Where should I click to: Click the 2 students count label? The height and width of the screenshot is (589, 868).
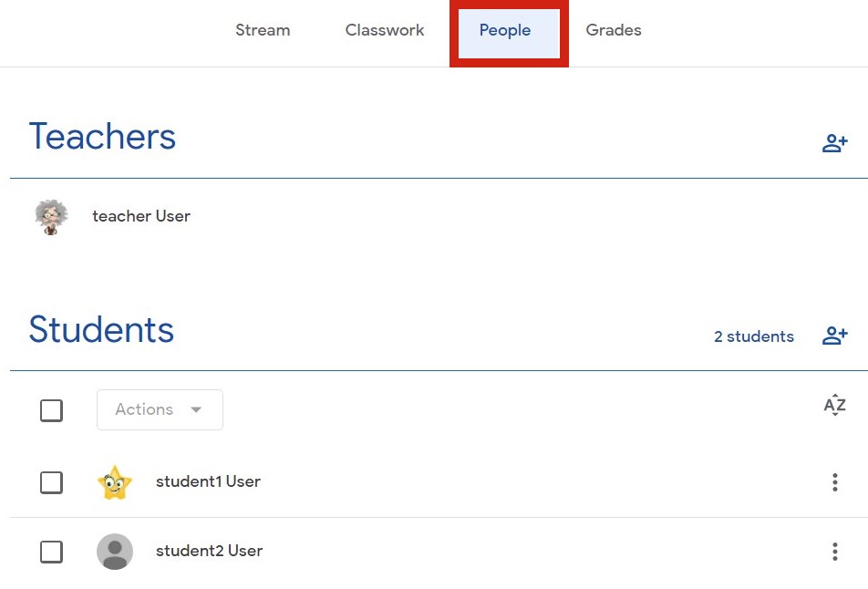(753, 336)
